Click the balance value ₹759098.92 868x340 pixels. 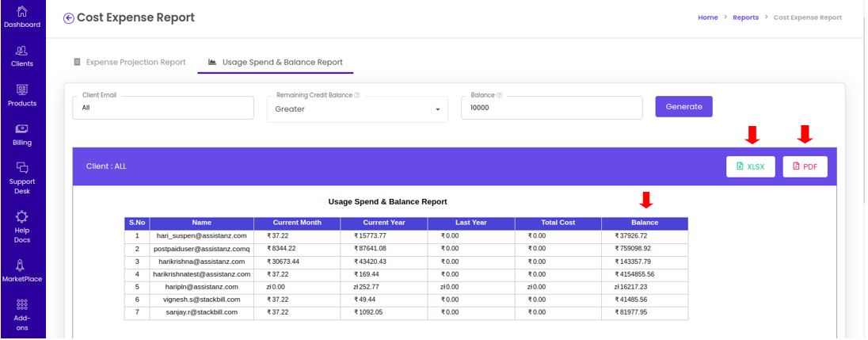tap(633, 249)
